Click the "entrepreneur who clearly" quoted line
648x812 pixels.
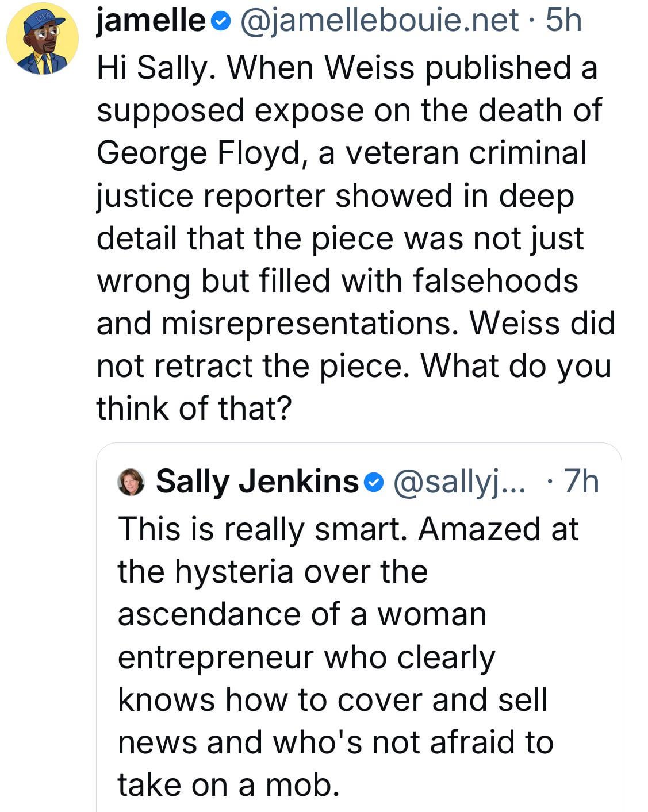(306, 657)
